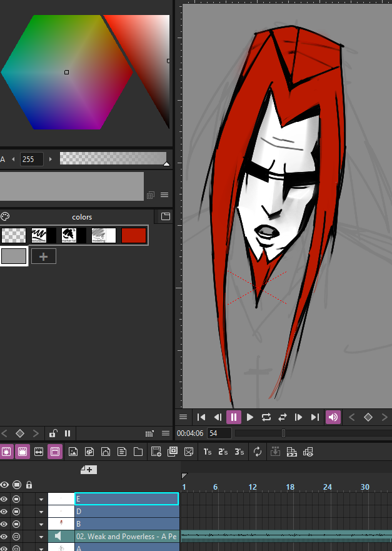The width and height of the screenshot is (392, 551).
Task: Select the red color swatch
Action: [x=134, y=235]
